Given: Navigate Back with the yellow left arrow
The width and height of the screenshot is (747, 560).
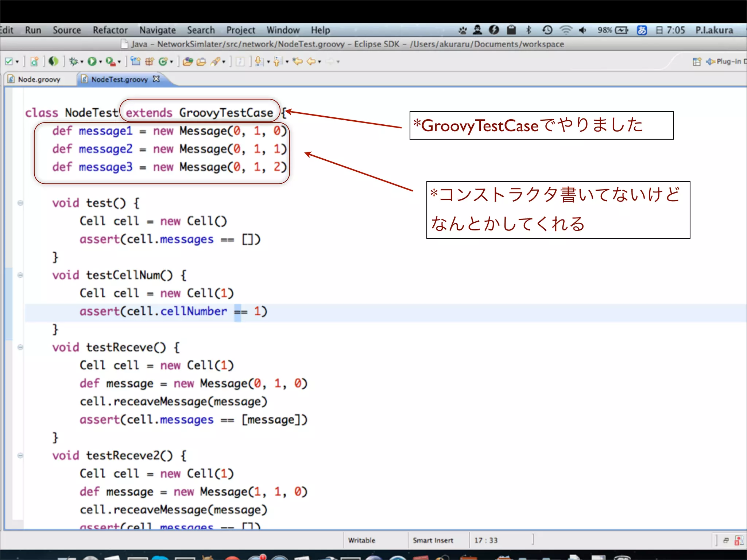Looking at the screenshot, I should pos(311,62).
